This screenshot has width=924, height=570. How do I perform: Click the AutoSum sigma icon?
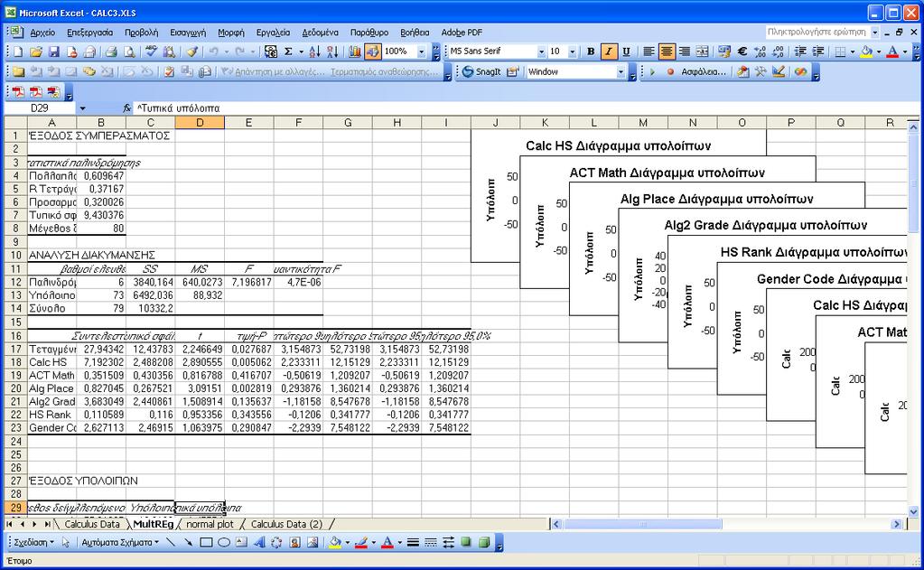pos(289,51)
